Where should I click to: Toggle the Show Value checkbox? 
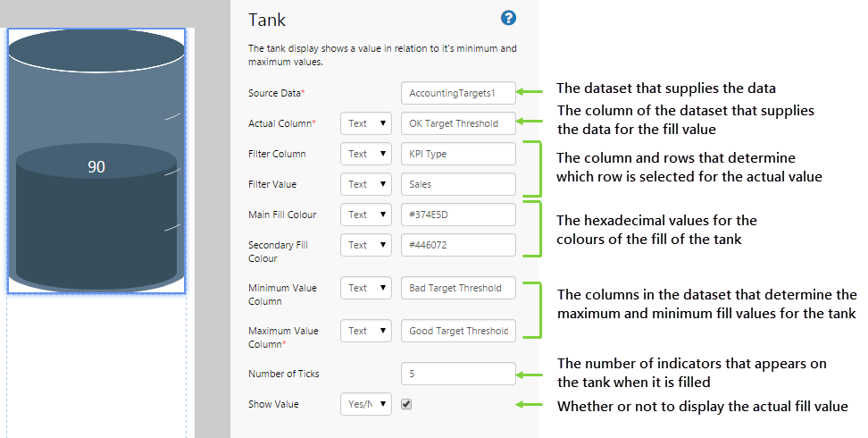pos(407,404)
